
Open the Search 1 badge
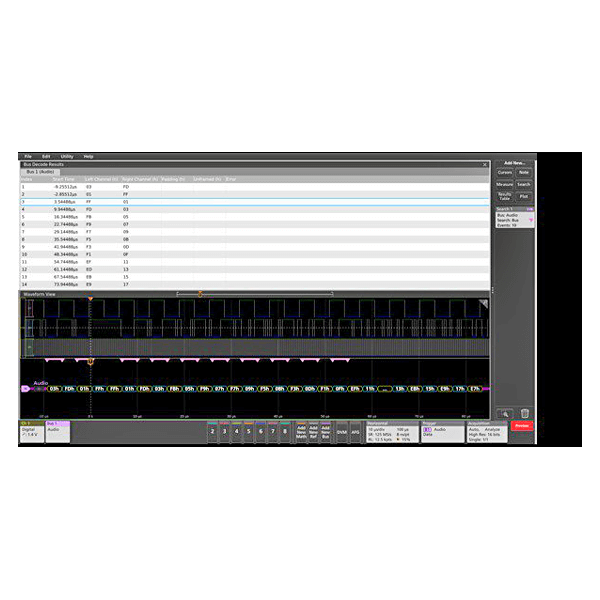pyautogui.click(x=515, y=217)
